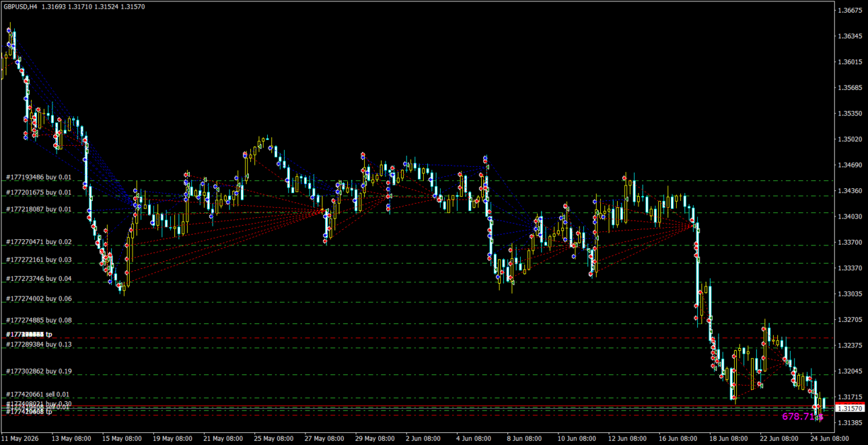Select order label #177272161 buy 0.03
This screenshot has width=868, height=445.
(38, 260)
